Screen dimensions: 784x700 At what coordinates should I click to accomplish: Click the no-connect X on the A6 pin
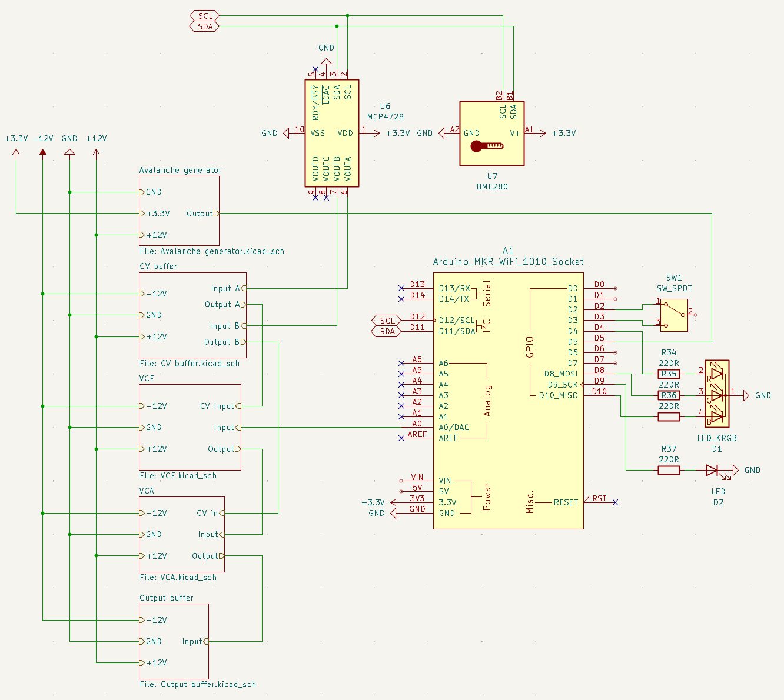401,364
